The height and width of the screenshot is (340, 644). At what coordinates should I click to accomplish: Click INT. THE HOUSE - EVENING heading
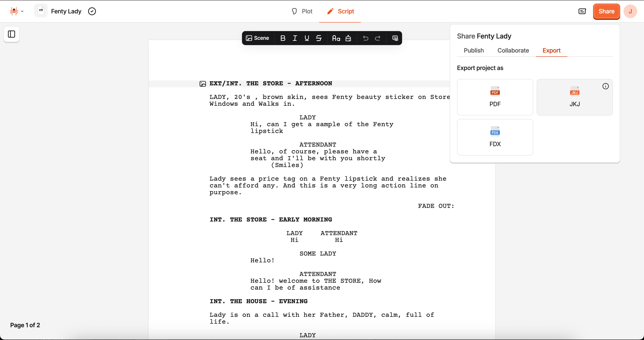point(259,301)
